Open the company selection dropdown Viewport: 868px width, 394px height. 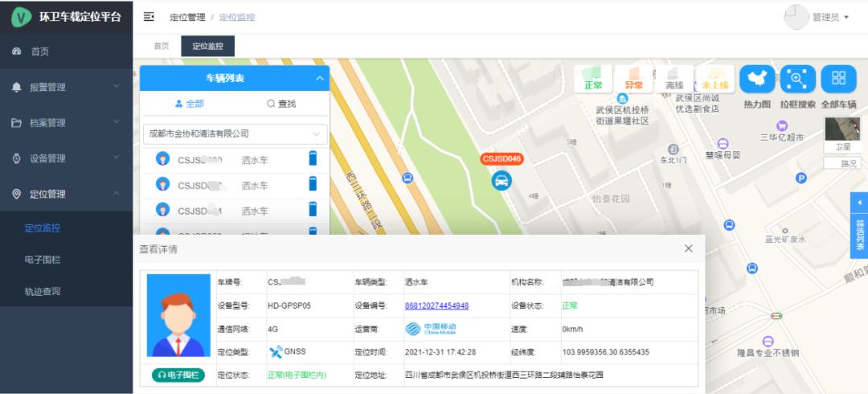[x=235, y=133]
